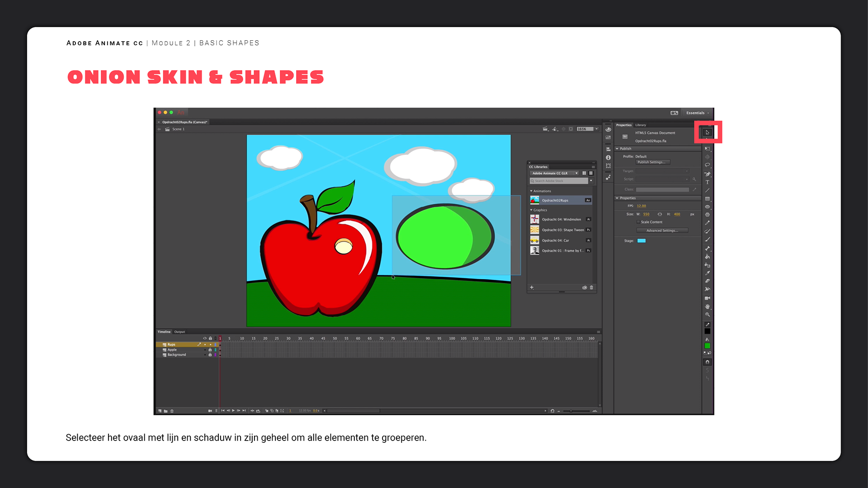
Task: Collapse the Graphics library group
Action: (x=531, y=210)
